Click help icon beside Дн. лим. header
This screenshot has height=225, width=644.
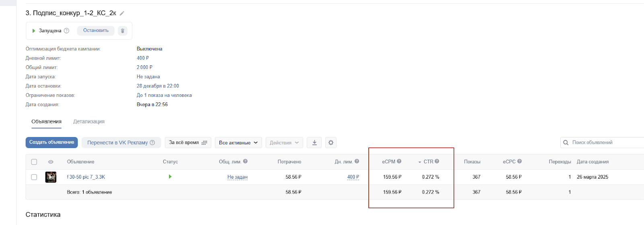click(357, 161)
